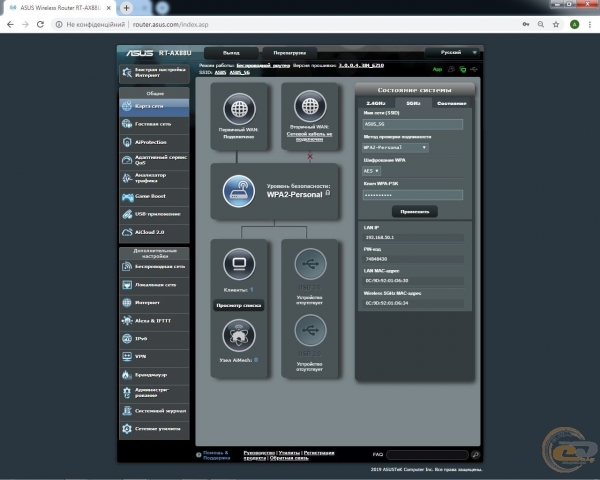Click the USB status icon in header
The height and width of the screenshot is (480, 600).
pyautogui.click(x=474, y=69)
